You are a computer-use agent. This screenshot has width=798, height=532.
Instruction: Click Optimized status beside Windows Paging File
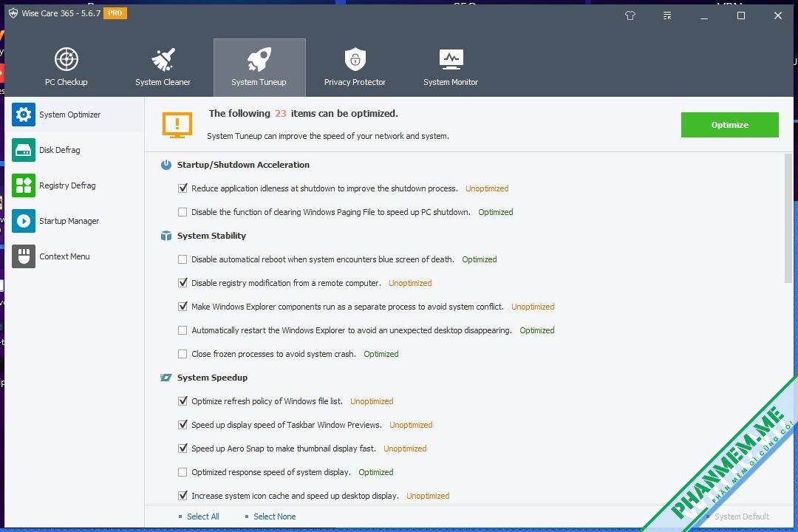tap(496, 212)
